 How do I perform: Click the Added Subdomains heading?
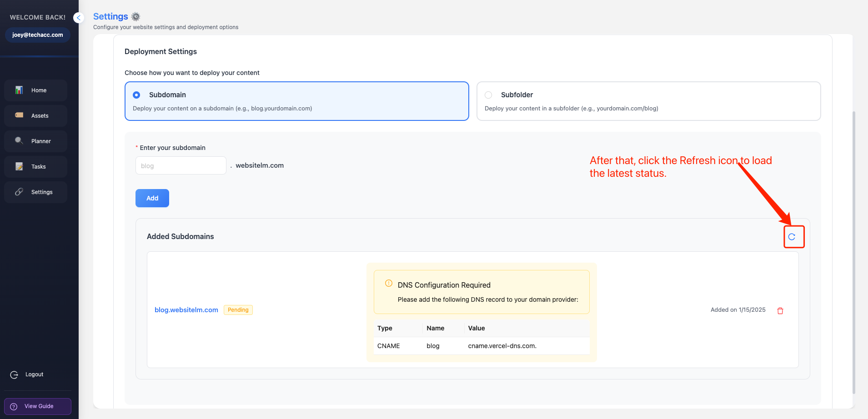pos(181,236)
